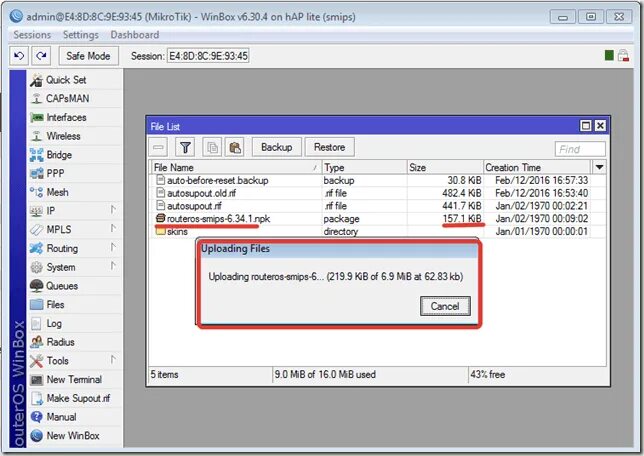Select auto-before-reset.backup file row
The width and height of the screenshot is (644, 456).
pos(378,180)
